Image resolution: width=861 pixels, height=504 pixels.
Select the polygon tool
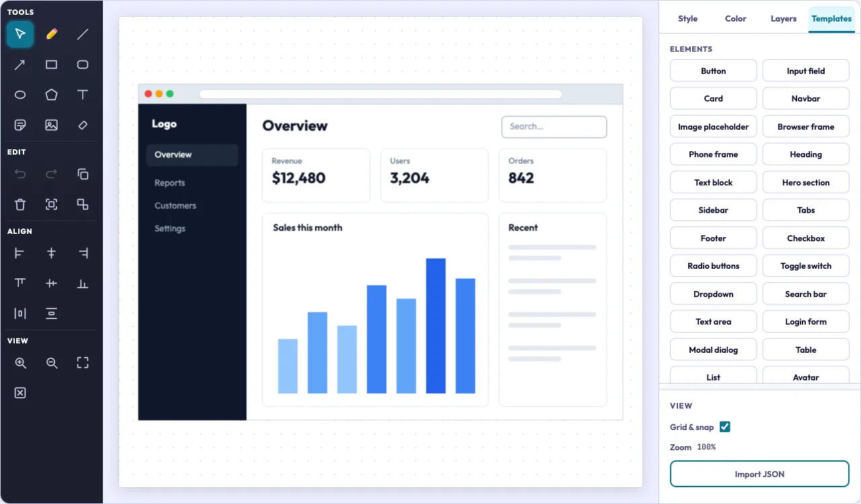pos(51,95)
